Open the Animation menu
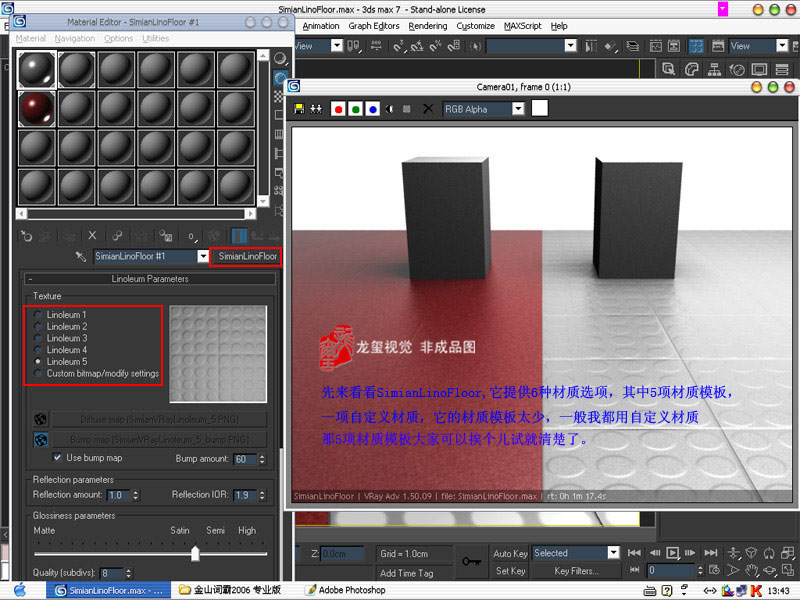The height and width of the screenshot is (600, 800). pyautogui.click(x=321, y=26)
